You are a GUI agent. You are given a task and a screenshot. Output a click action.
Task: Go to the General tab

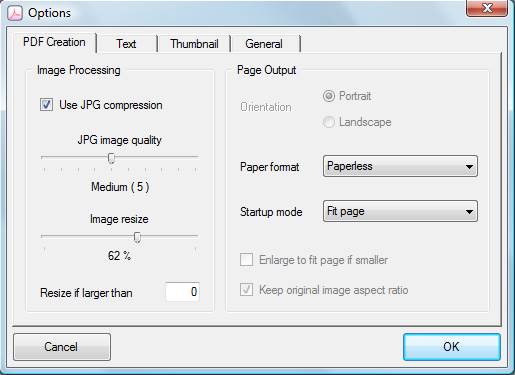point(264,44)
